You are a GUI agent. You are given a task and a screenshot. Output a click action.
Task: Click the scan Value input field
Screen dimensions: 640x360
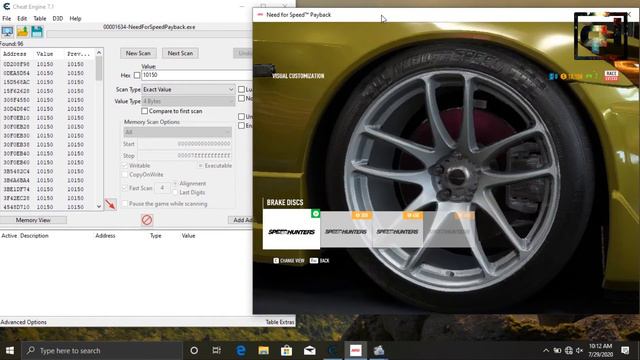click(x=197, y=75)
